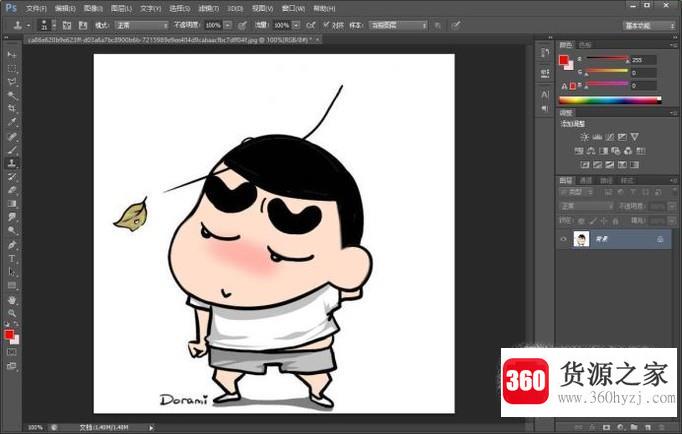Open the 文件(F) File menu
This screenshot has width=682, height=434.
click(37, 8)
